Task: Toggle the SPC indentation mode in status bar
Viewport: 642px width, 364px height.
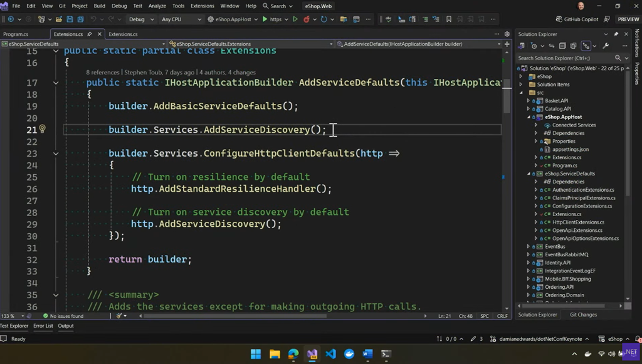Action: 484,316
